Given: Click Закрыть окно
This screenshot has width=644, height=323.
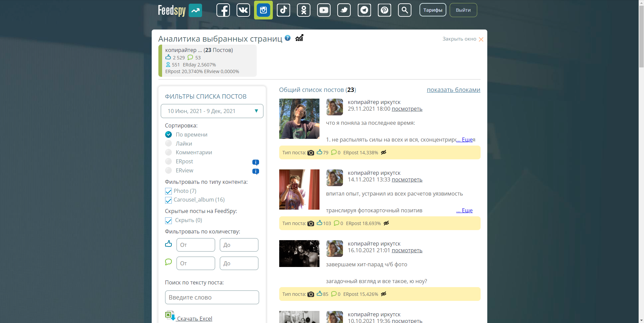Looking at the screenshot, I should 463,39.
